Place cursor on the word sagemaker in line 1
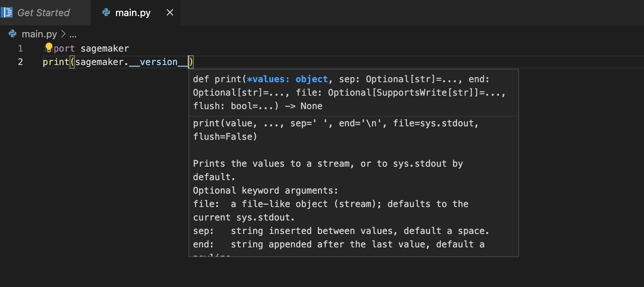Viewport: 644px width, 287px height. 105,49
